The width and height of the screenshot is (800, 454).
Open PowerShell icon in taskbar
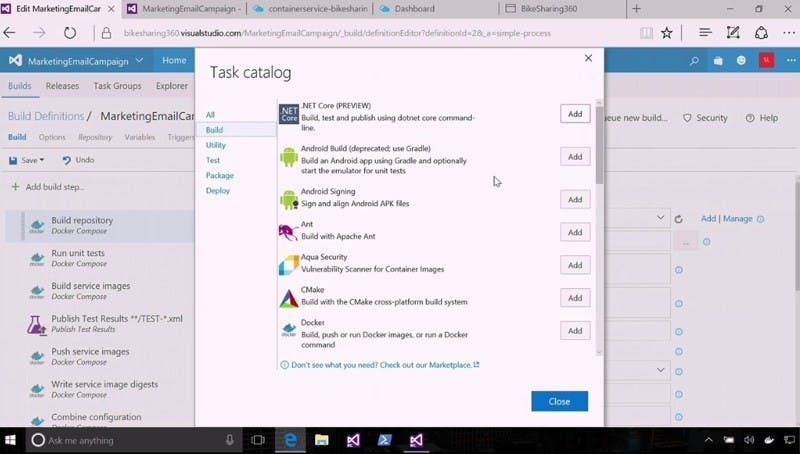pyautogui.click(x=384, y=440)
